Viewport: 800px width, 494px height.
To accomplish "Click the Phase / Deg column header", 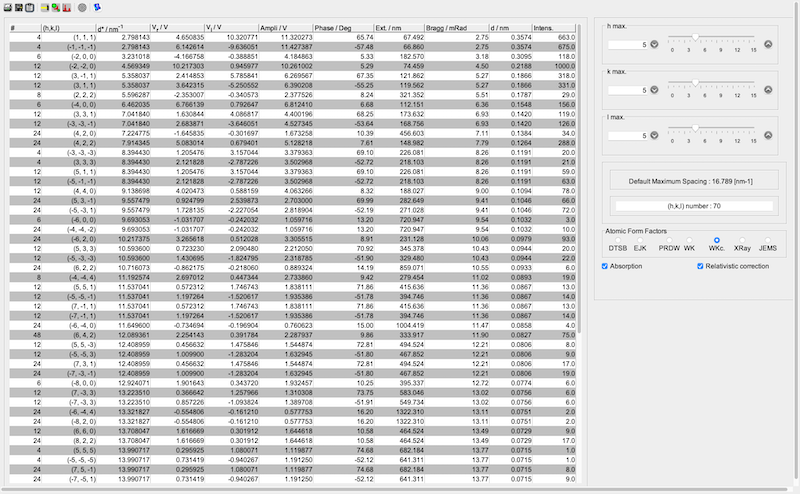I will (343, 28).
